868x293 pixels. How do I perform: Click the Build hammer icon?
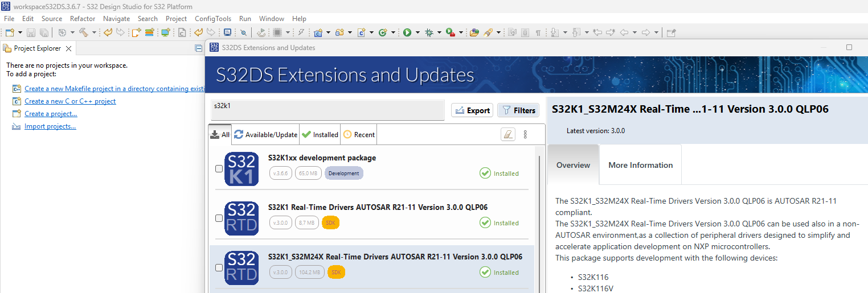pos(84,32)
